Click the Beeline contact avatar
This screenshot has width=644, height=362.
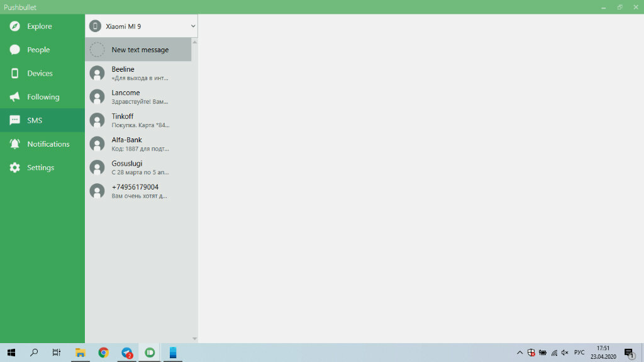[x=97, y=73]
